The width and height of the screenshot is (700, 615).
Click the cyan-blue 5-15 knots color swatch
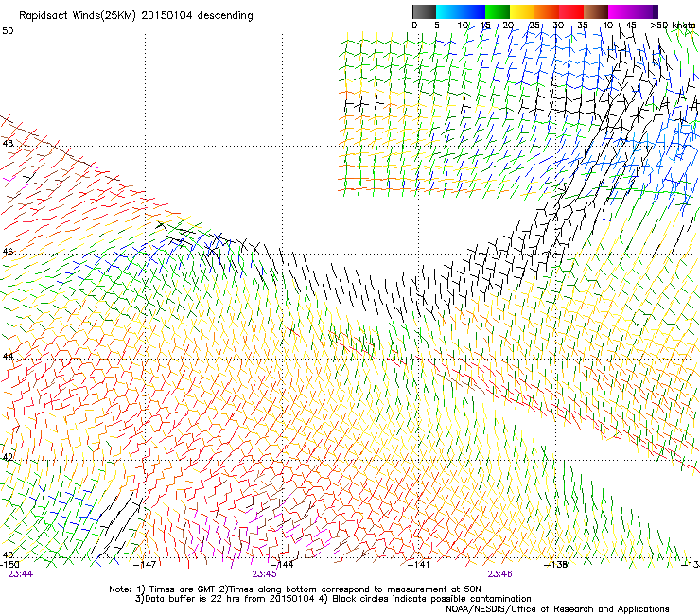click(461, 11)
